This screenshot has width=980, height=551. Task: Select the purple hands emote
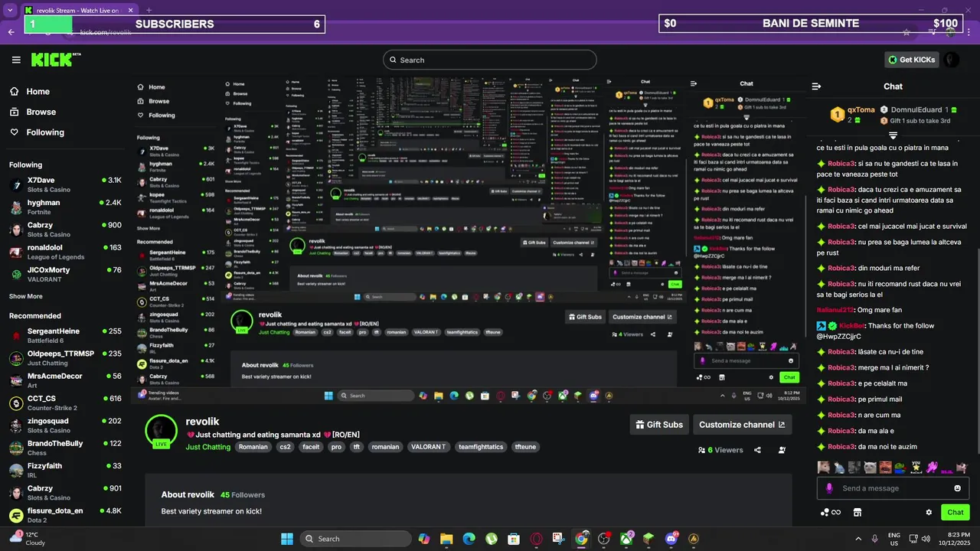pyautogui.click(x=932, y=467)
